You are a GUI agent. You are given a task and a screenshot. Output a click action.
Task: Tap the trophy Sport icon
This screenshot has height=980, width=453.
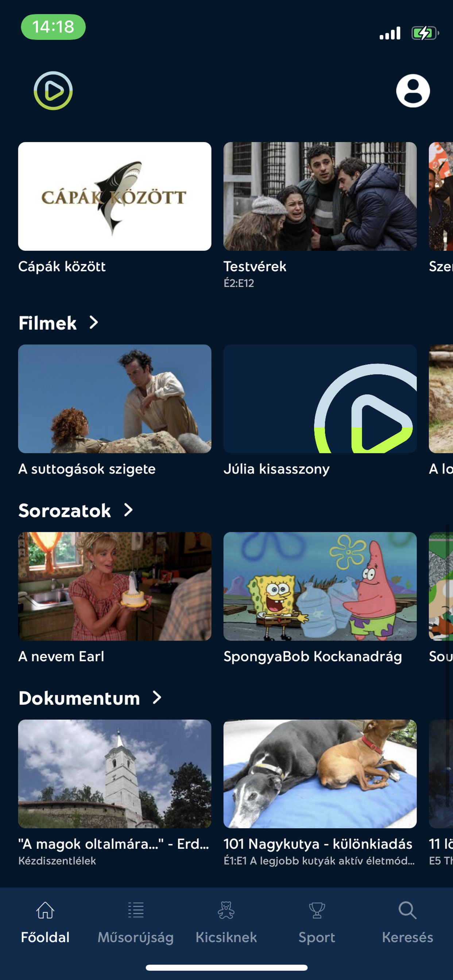[x=317, y=910]
